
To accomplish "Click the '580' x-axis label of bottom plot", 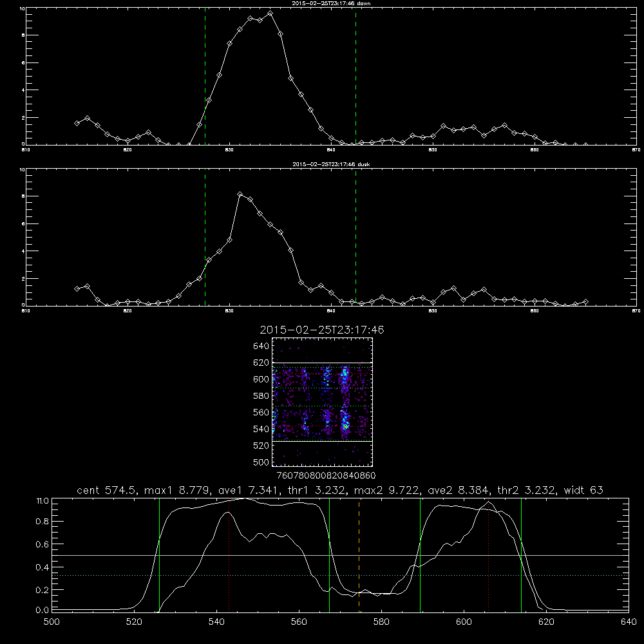I will point(381,621).
